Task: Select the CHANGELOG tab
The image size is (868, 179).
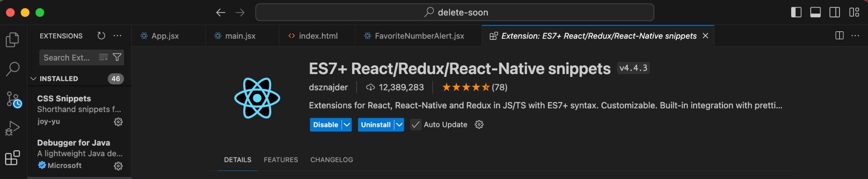Action: [332, 160]
